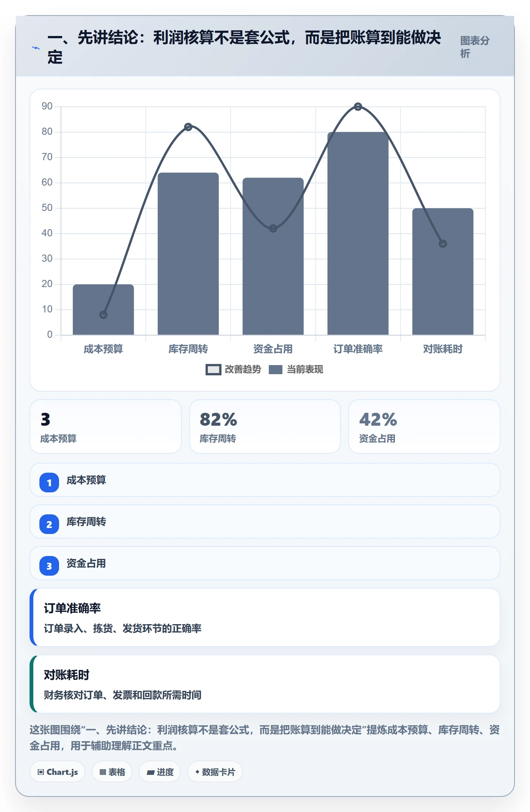Select the Chart.js tag
This screenshot has height=812, width=530.
pyautogui.click(x=58, y=772)
